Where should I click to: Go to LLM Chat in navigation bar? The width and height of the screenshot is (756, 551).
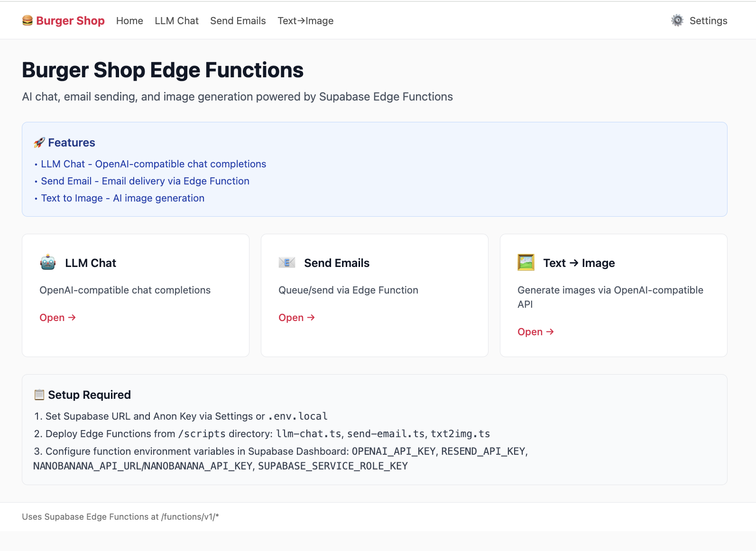pyautogui.click(x=176, y=21)
